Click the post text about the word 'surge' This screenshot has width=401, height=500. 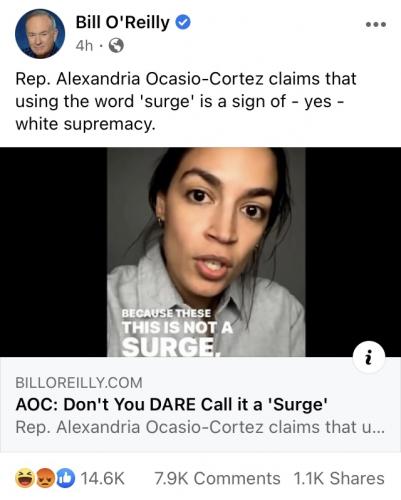click(186, 101)
